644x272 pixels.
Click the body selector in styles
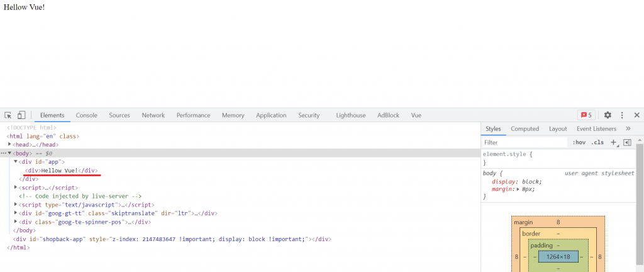489,173
